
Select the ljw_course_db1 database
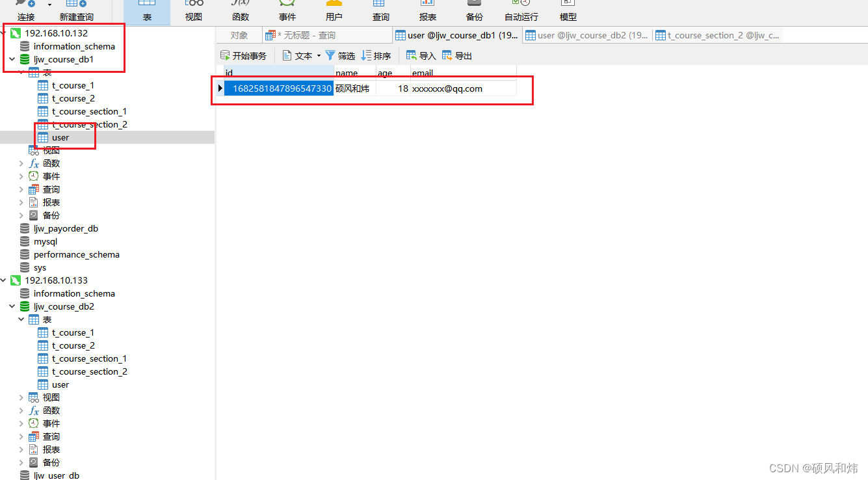64,59
